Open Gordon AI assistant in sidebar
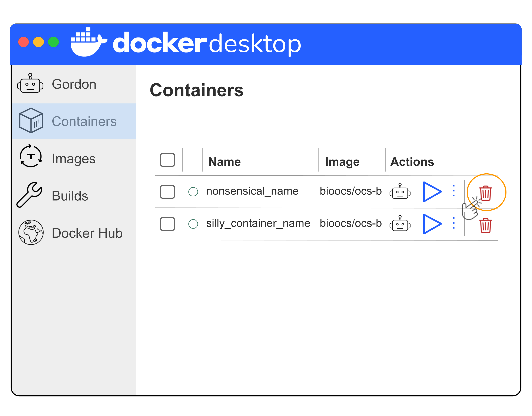The width and height of the screenshot is (532, 416). 74,84
